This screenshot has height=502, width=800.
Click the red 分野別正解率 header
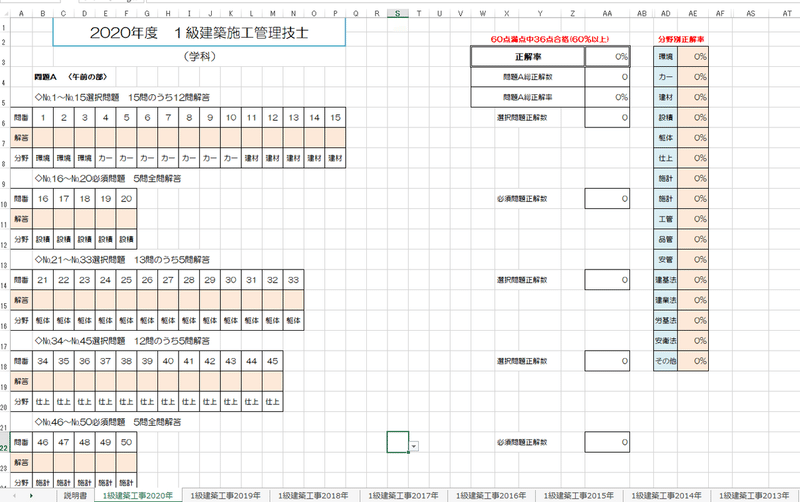point(681,39)
